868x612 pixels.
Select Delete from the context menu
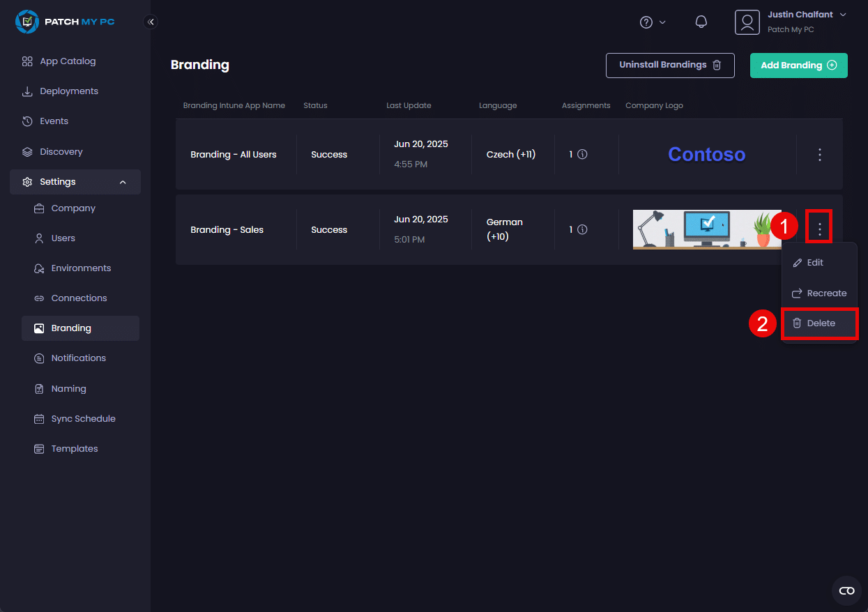click(x=819, y=323)
